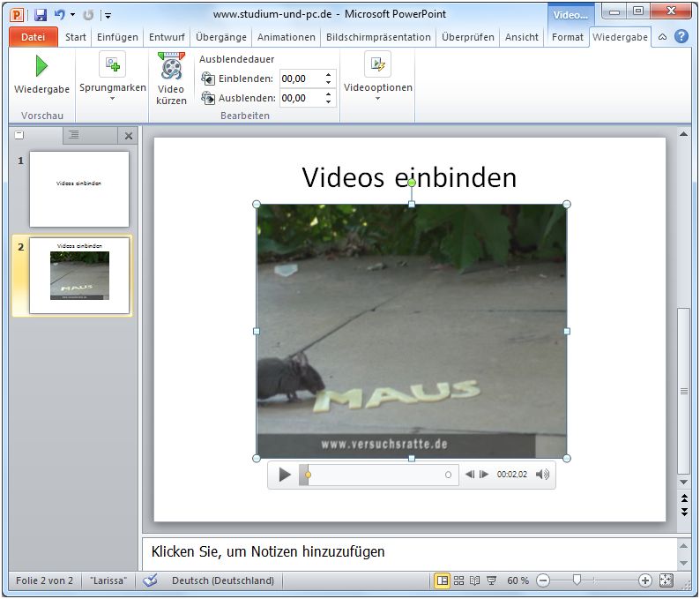Open Reading view from status bar
Image resolution: width=700 pixels, height=599 pixels.
coord(474,580)
